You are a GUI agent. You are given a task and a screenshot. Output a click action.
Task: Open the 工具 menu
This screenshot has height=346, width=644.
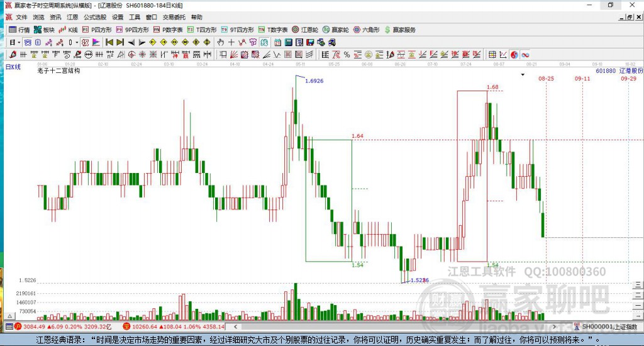pyautogui.click(x=135, y=17)
